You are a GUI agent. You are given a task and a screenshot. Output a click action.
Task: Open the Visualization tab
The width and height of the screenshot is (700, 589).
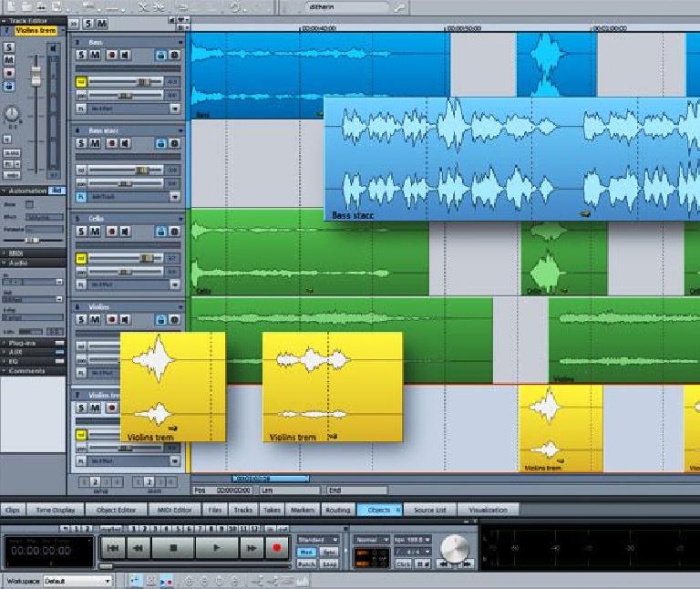[488, 510]
